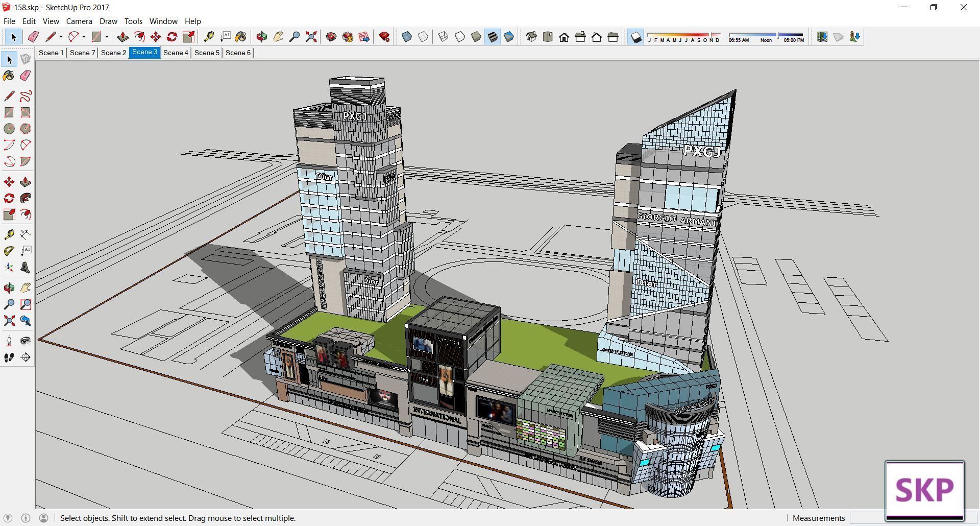The width and height of the screenshot is (980, 526).
Task: Enable Shaded face style
Action: [x=476, y=37]
